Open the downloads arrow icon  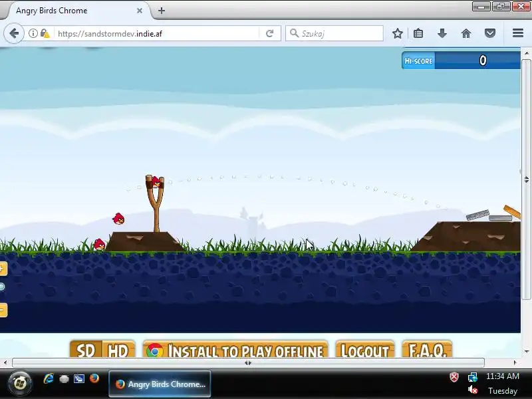pyautogui.click(x=442, y=33)
